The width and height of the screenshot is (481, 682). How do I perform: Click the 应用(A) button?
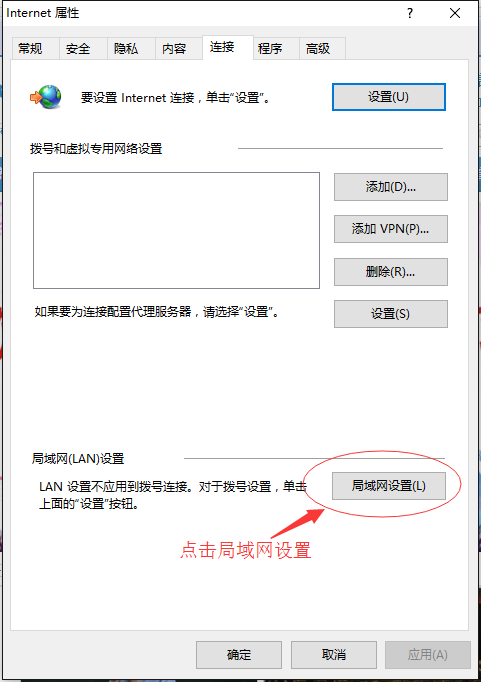pyautogui.click(x=428, y=655)
